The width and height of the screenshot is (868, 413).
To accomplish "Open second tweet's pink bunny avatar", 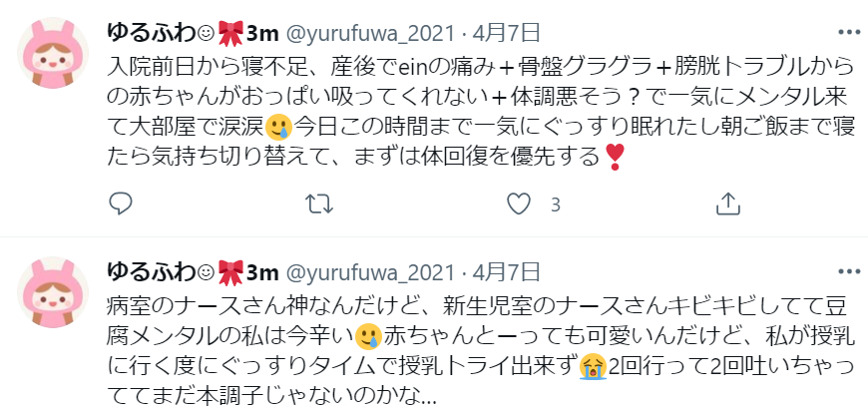I will point(53,291).
